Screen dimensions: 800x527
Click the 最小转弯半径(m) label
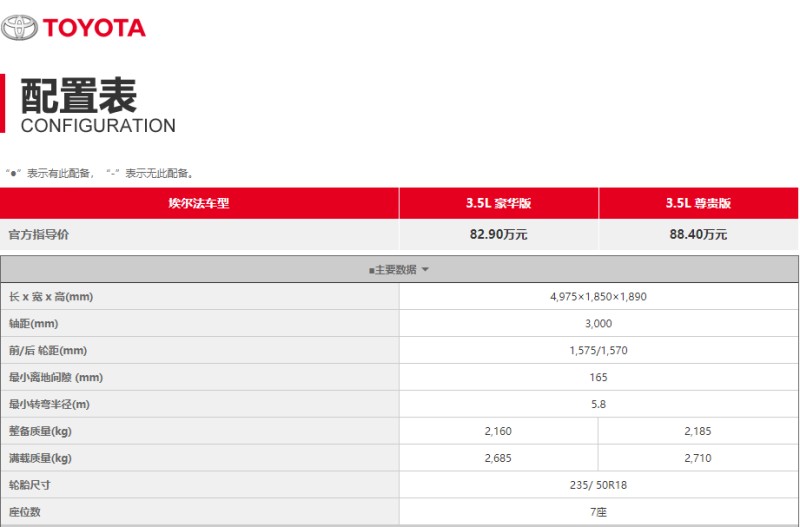coord(49,405)
